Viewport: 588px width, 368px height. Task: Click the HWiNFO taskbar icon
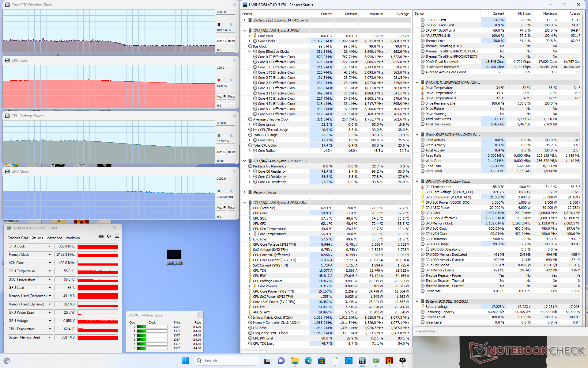click(x=362, y=361)
